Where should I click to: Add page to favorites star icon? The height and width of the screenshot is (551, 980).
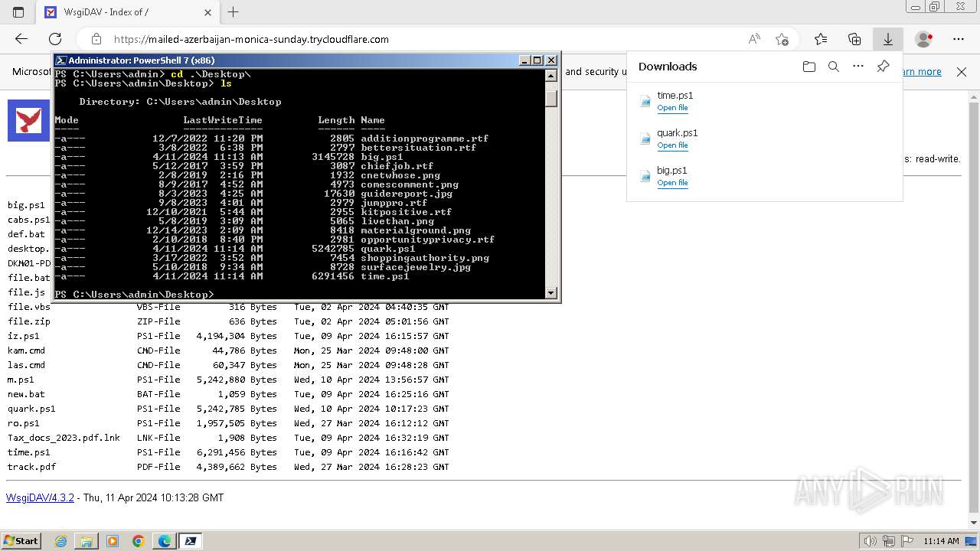coord(782,39)
